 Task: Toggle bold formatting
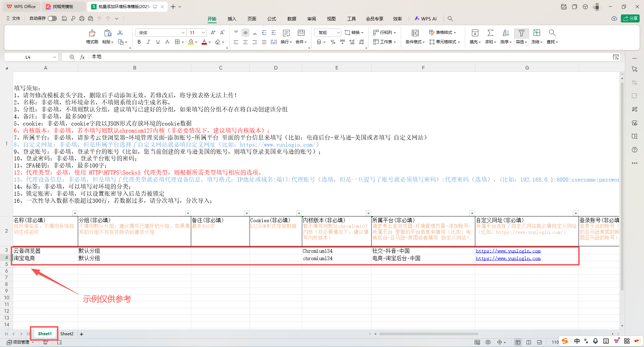139,42
